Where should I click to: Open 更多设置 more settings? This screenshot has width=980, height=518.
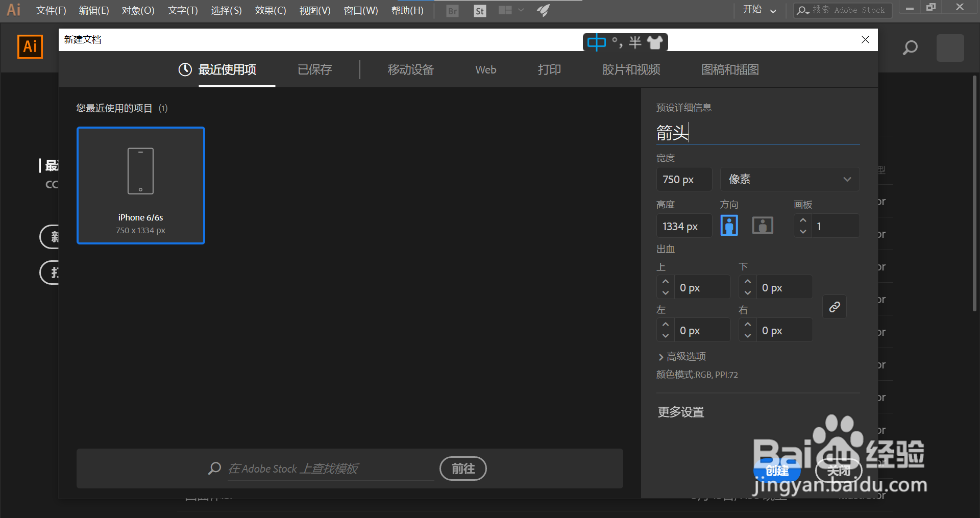click(x=681, y=412)
